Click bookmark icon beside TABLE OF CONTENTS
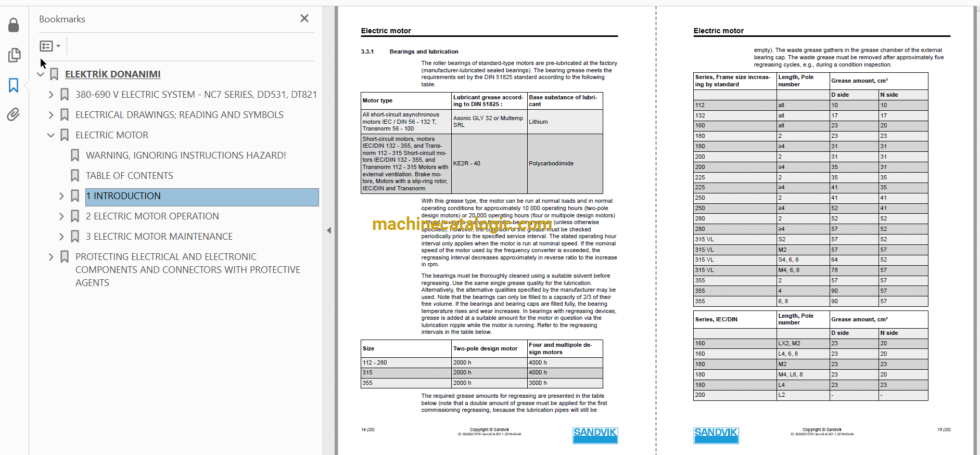Viewport: 980px width, 455px height. click(x=75, y=176)
